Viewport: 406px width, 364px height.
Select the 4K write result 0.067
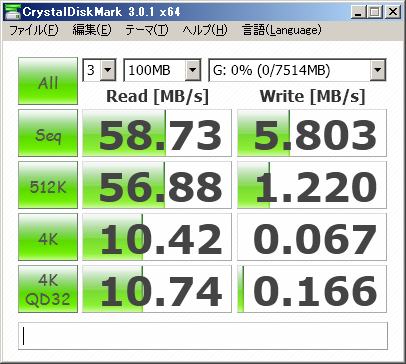tap(312, 237)
